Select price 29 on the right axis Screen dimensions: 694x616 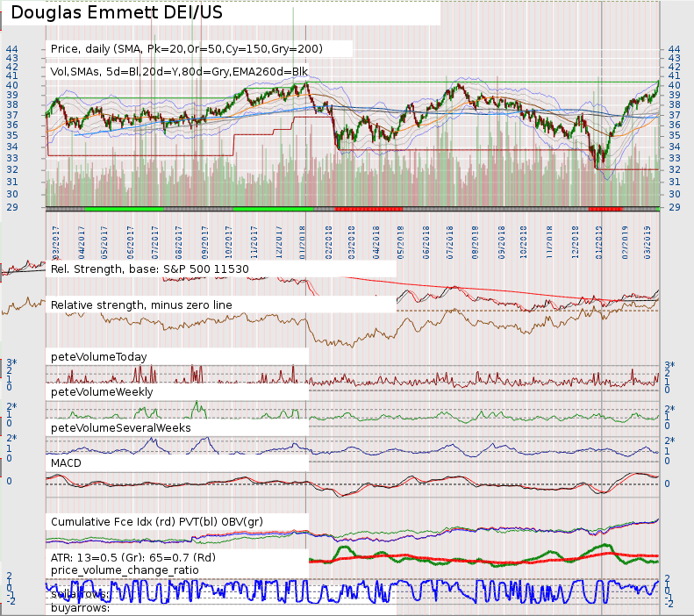[674, 207]
